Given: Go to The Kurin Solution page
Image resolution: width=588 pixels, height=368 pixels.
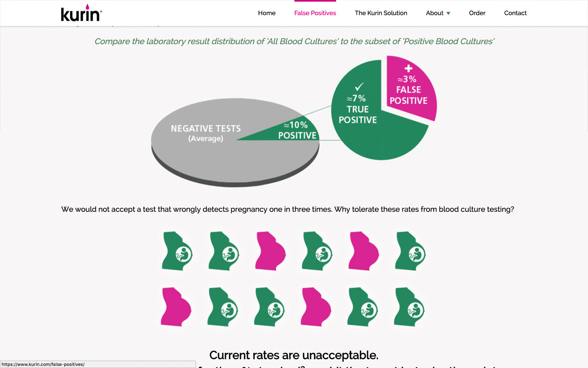Looking at the screenshot, I should [x=381, y=13].
